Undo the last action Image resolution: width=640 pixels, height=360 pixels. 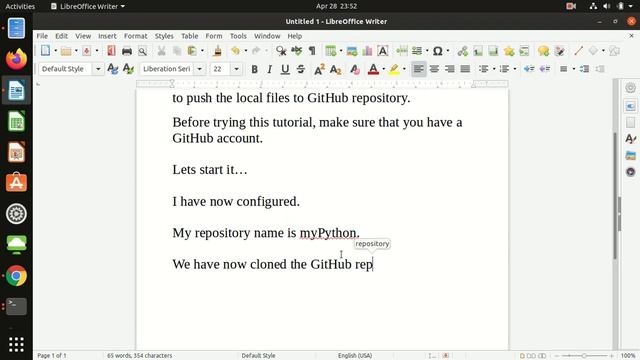236,51
